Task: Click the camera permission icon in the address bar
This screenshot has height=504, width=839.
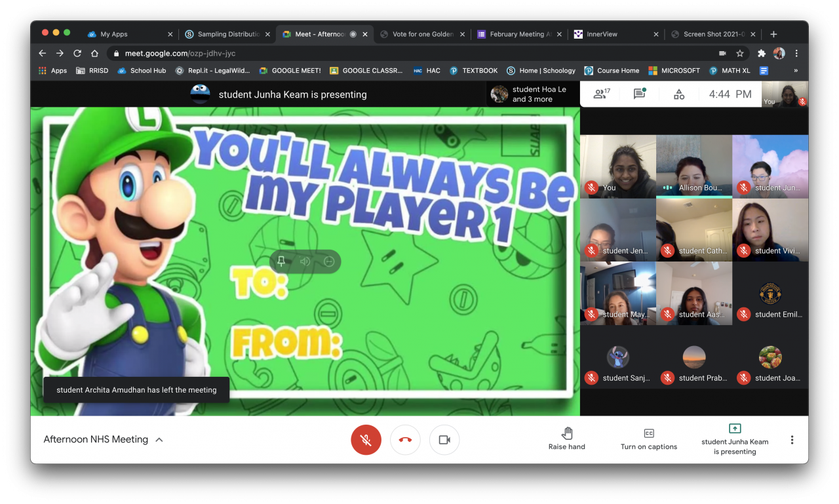Action: (722, 53)
